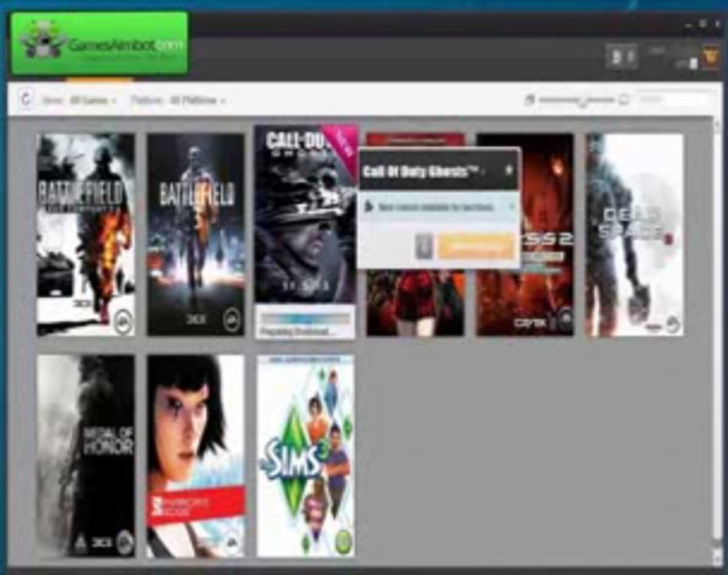Open the Medal of Honor game tile

[x=86, y=456]
